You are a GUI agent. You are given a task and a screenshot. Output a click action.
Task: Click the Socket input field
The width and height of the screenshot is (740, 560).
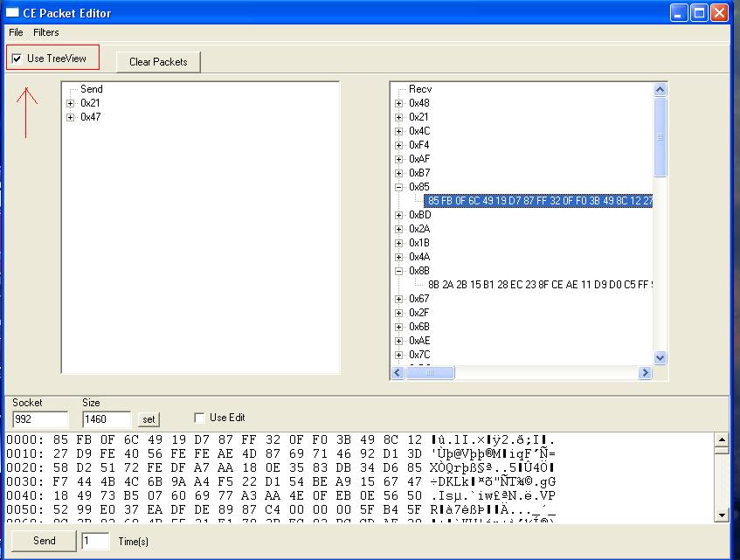(x=39, y=419)
